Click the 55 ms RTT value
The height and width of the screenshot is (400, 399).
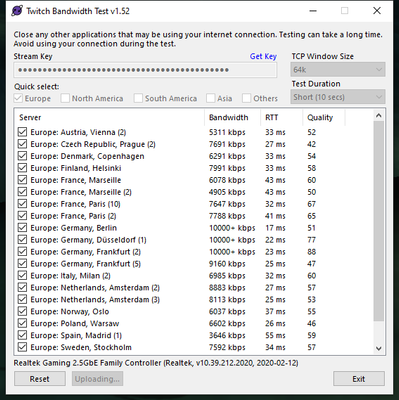[x=275, y=336]
